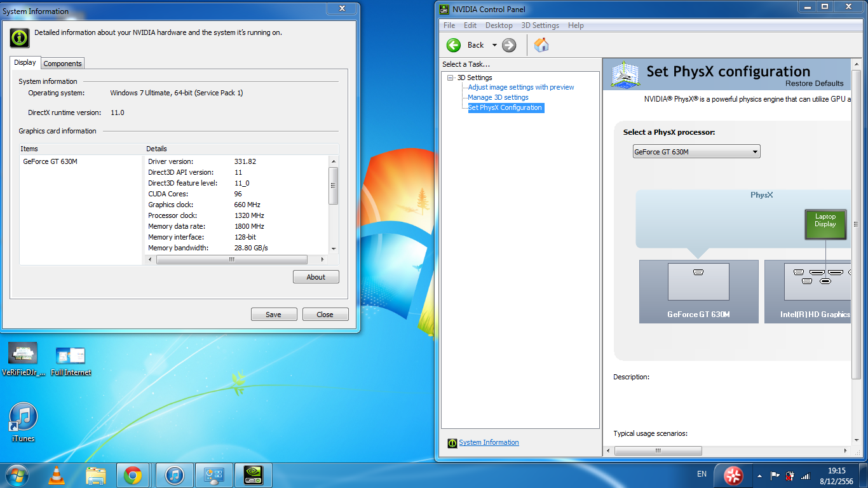Open Manage 3D settings task

[x=498, y=97]
